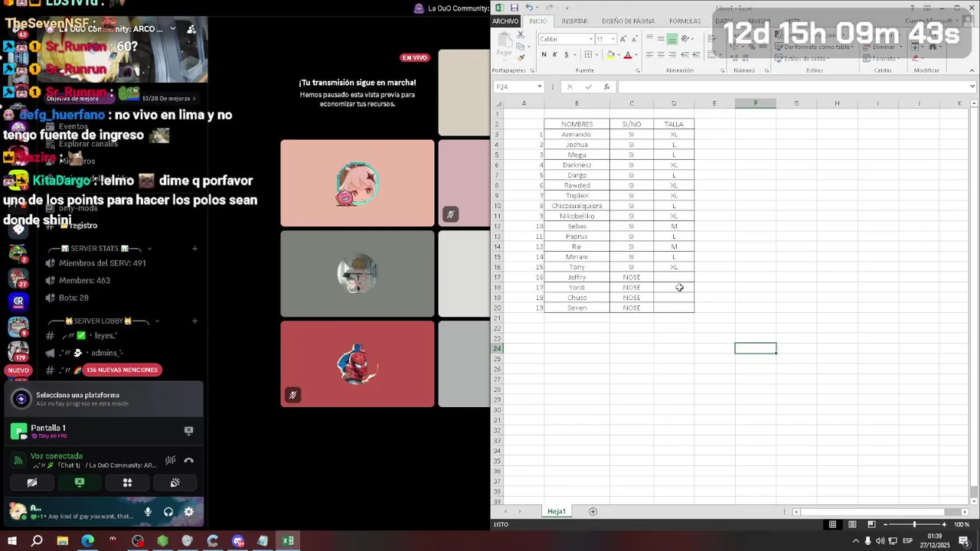Viewport: 980px width, 551px height.
Task: Save the Excel workbook with the floppy icon
Action: (x=514, y=8)
